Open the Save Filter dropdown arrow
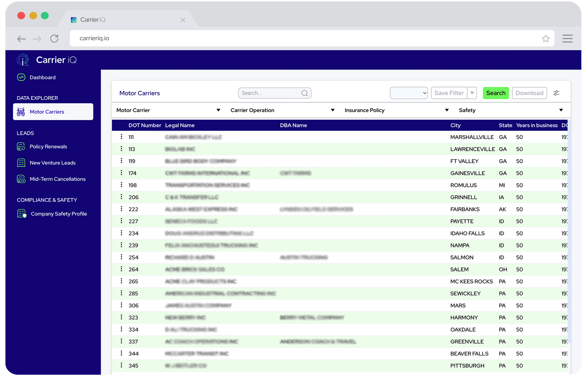Viewport: 588px width, 376px height. tap(472, 93)
